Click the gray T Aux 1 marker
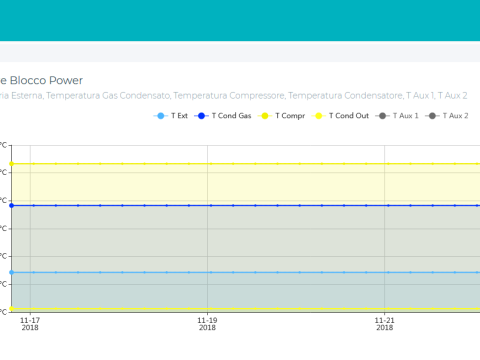The width and height of the screenshot is (480, 360). 382,116
